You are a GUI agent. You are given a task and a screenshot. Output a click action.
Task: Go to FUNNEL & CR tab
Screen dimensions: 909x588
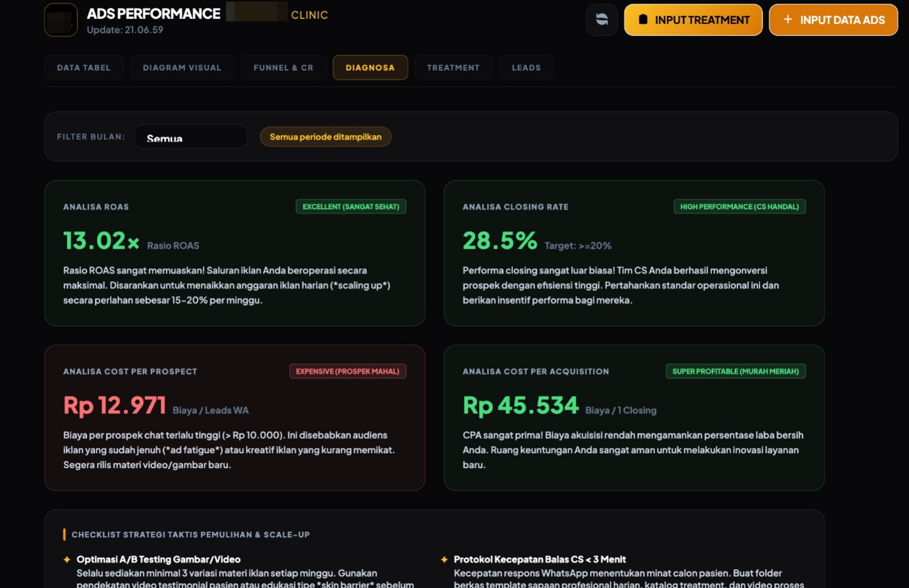pos(283,68)
